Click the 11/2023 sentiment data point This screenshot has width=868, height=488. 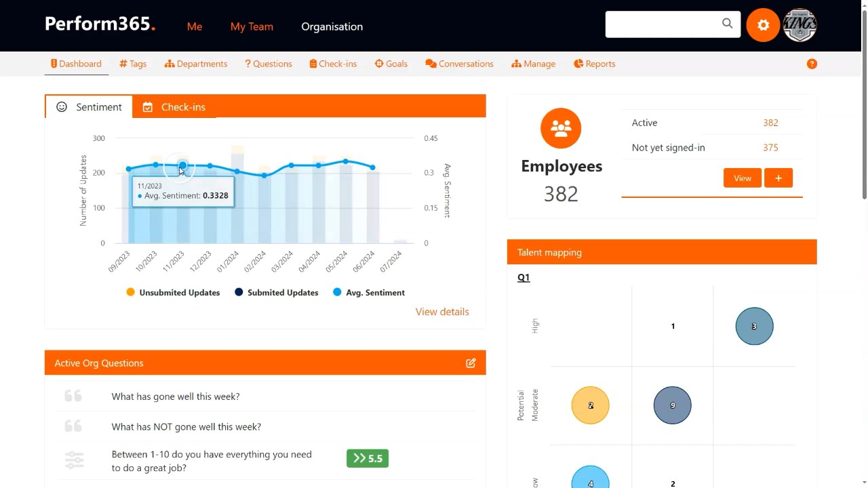pyautogui.click(x=183, y=165)
